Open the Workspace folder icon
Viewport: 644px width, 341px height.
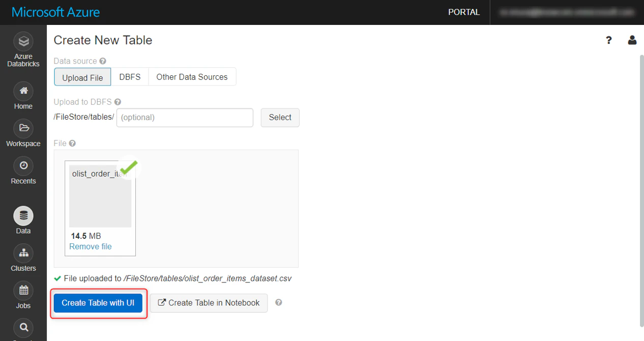point(23,128)
